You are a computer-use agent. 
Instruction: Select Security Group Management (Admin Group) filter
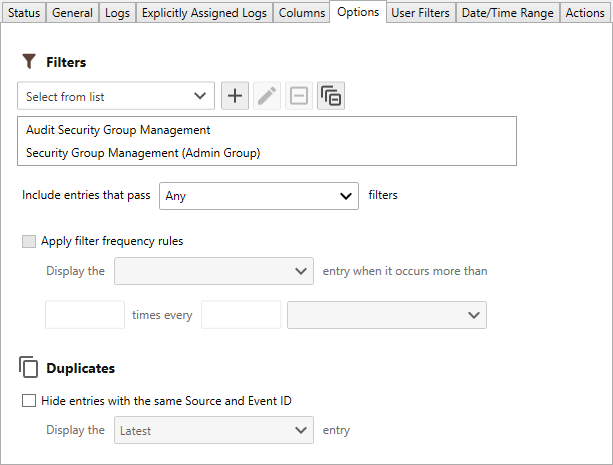(x=143, y=153)
